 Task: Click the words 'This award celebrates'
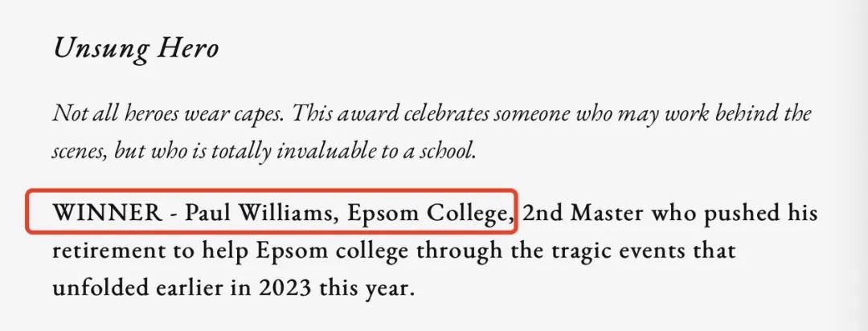(x=391, y=114)
